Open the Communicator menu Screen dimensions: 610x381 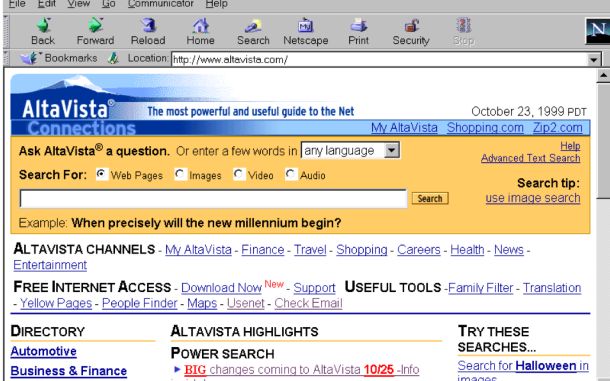point(160,4)
